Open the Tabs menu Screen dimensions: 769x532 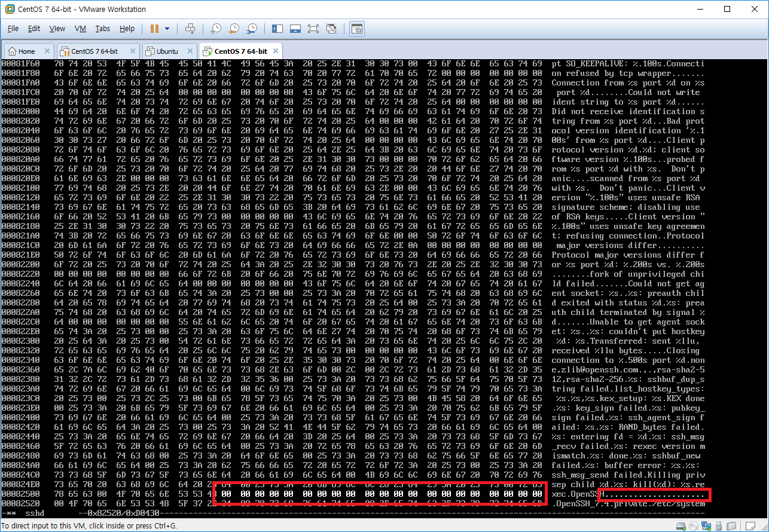click(103, 29)
